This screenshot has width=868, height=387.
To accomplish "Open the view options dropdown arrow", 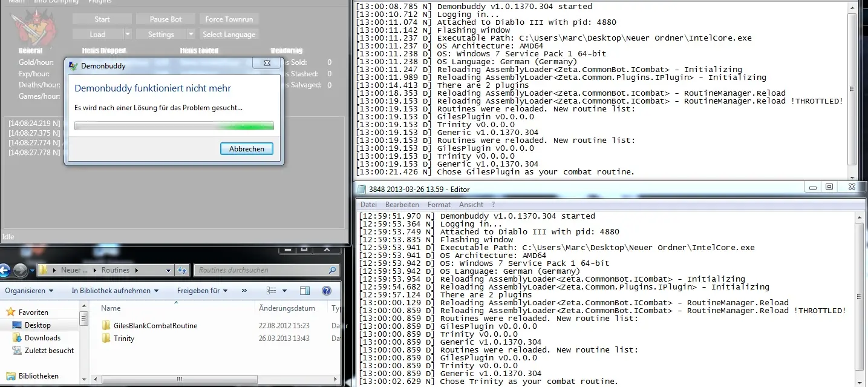I will [x=284, y=291].
